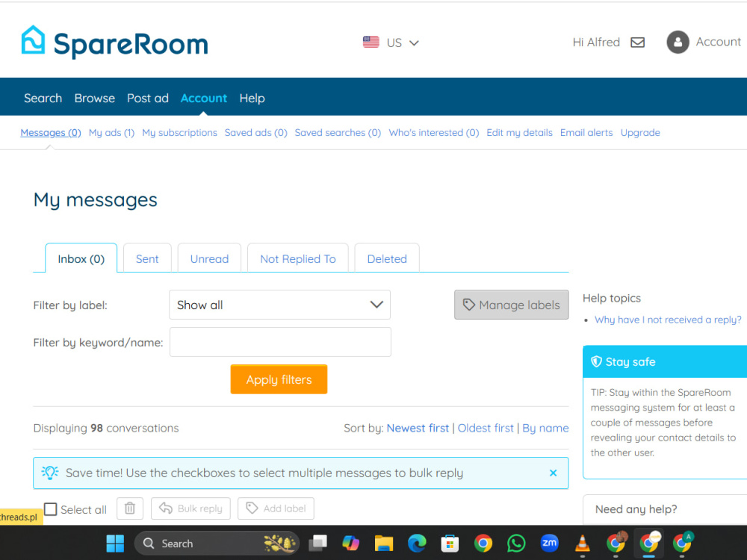Open the Windows Start menu
The image size is (747, 560).
pos(115,544)
